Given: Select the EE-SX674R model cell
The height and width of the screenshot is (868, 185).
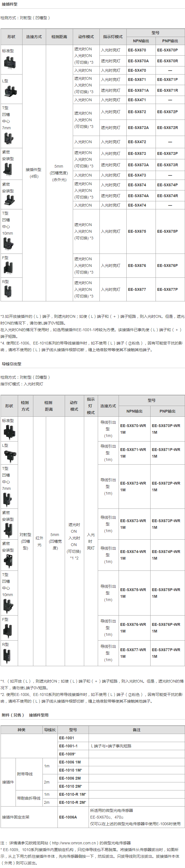Looking at the screenshot, I should point(170,196).
